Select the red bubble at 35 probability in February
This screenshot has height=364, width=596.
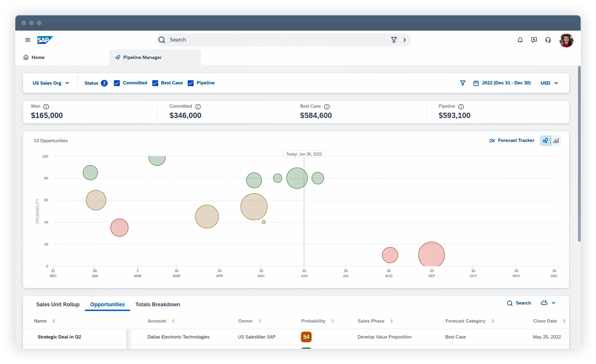[x=119, y=227]
